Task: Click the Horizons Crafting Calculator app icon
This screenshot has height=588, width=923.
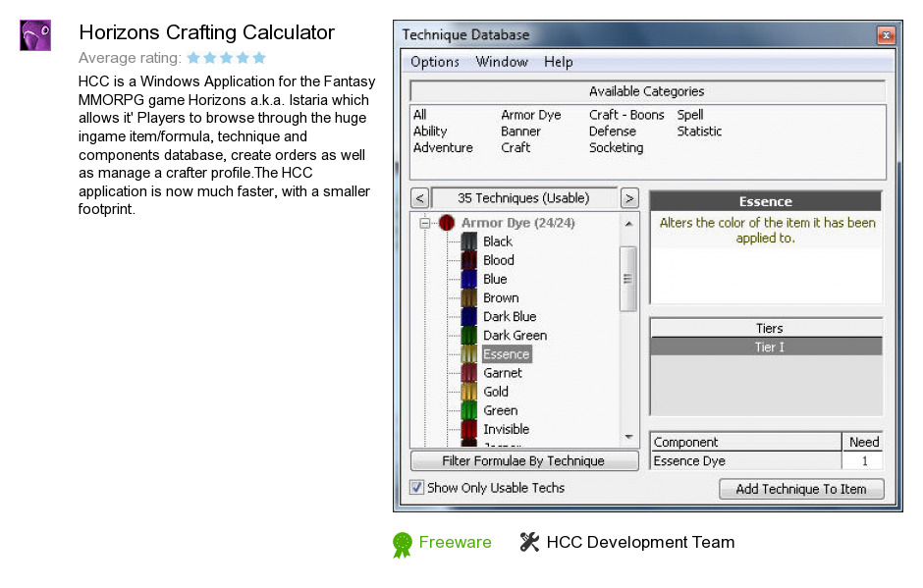Action: click(35, 35)
